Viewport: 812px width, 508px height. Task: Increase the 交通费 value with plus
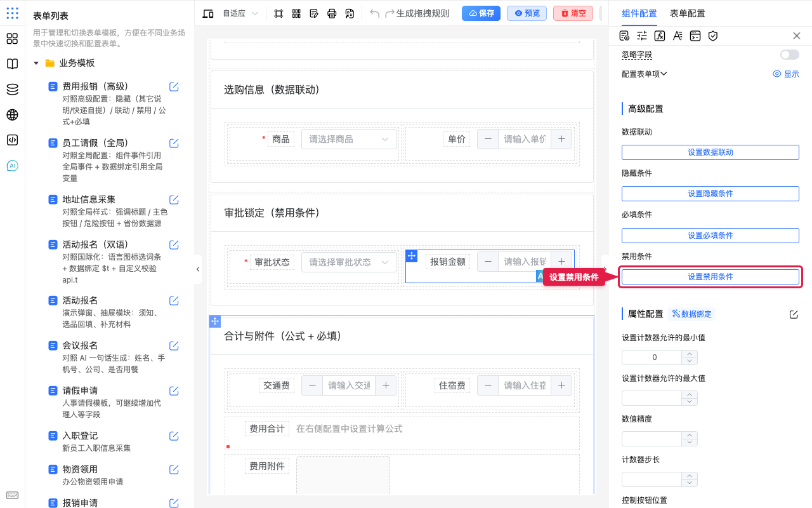(386, 385)
